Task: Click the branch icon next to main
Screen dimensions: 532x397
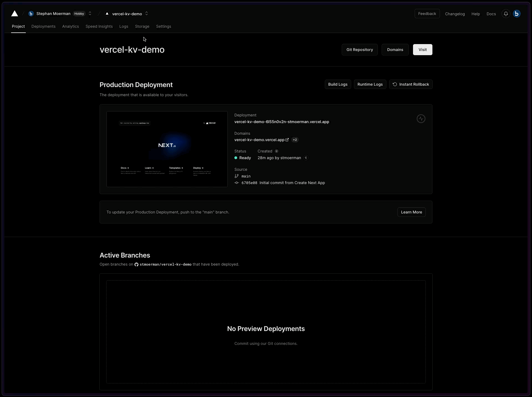Action: point(237,176)
